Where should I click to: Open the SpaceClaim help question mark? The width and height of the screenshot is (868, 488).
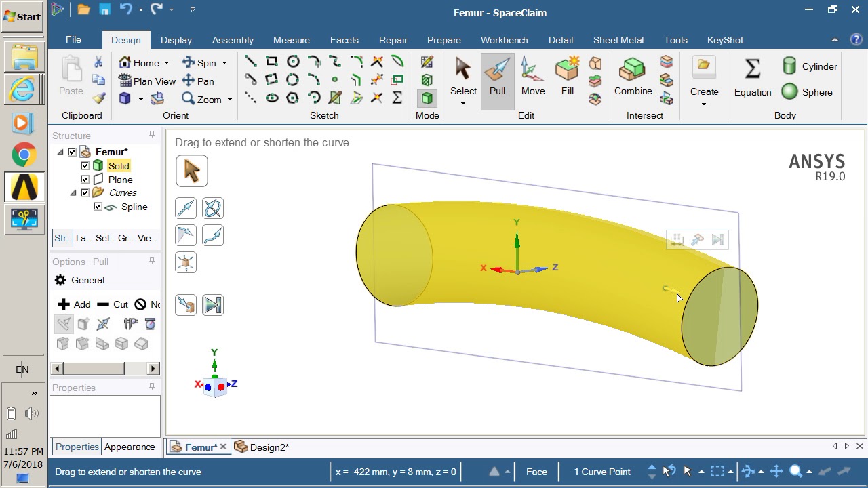[x=856, y=40]
